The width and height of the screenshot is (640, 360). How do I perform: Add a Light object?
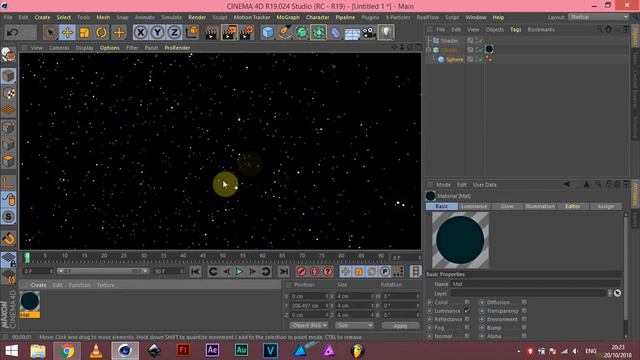pos(386,32)
